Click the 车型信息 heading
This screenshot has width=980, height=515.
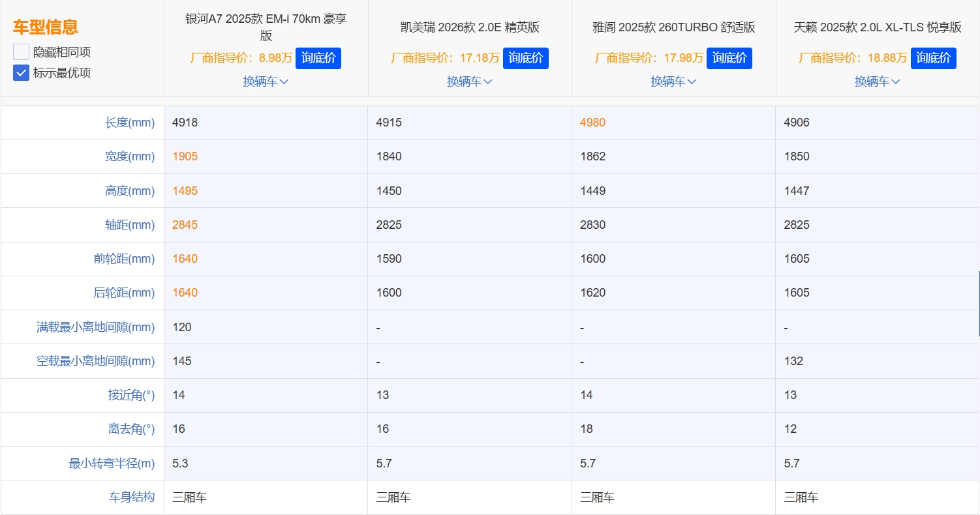[x=46, y=27]
